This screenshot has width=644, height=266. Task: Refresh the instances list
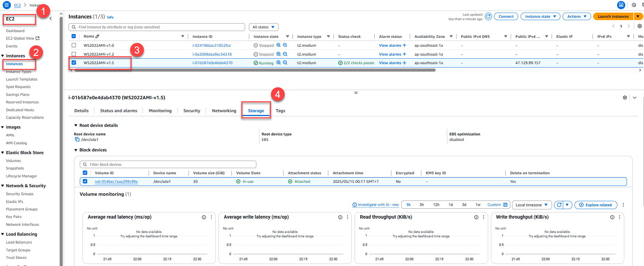[x=488, y=16]
